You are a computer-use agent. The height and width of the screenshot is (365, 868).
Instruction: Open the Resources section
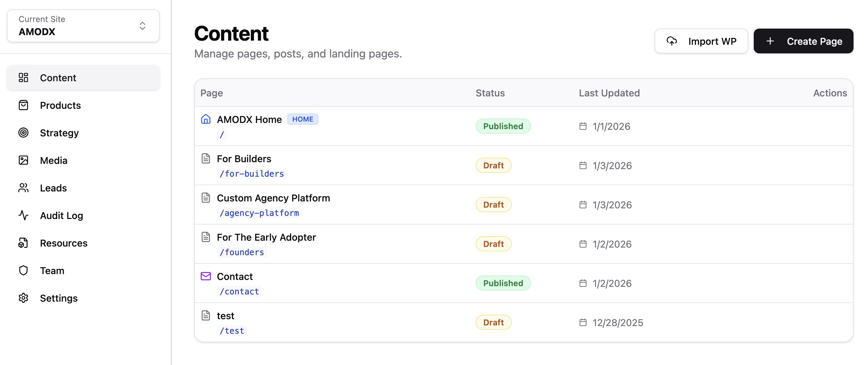tap(23, 243)
